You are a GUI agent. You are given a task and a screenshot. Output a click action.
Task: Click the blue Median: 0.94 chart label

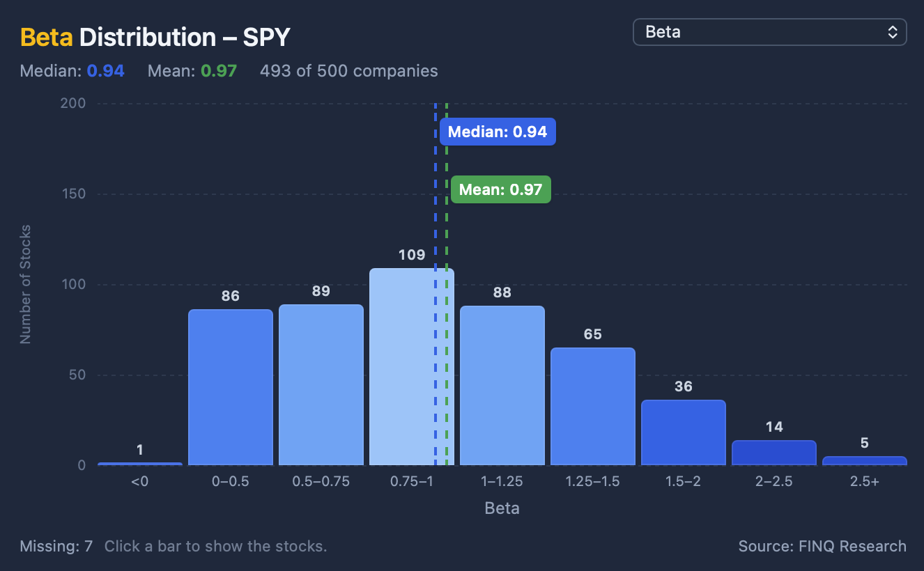(498, 132)
